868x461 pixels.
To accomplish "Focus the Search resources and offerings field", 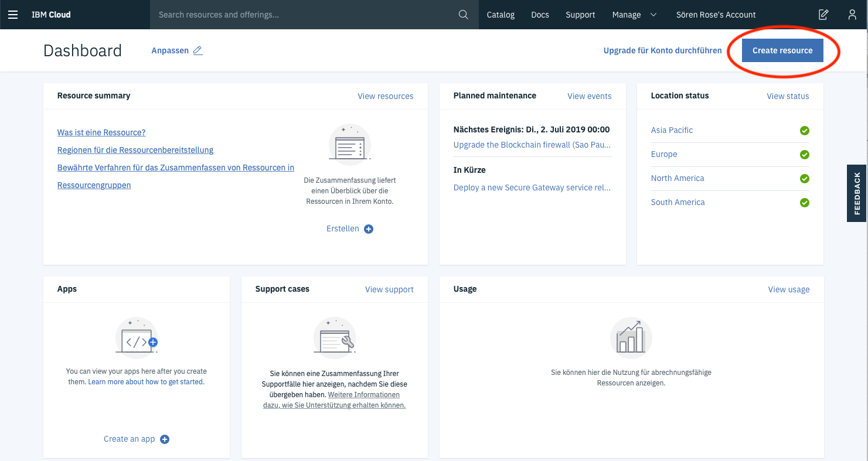I will pos(305,15).
